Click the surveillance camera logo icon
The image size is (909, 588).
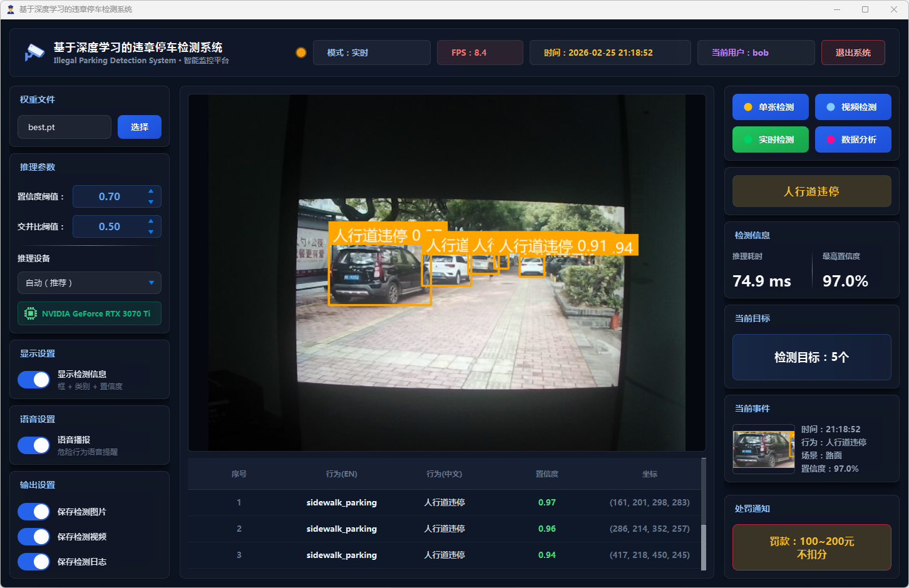(34, 53)
